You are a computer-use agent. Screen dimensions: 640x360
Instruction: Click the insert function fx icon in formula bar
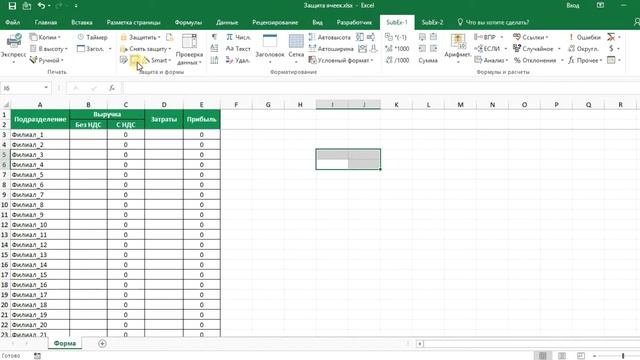pos(112,88)
